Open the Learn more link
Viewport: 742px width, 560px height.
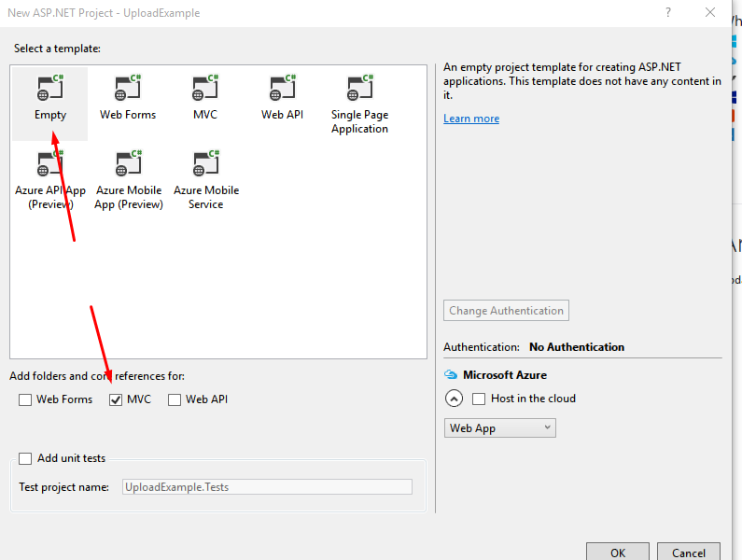471,119
